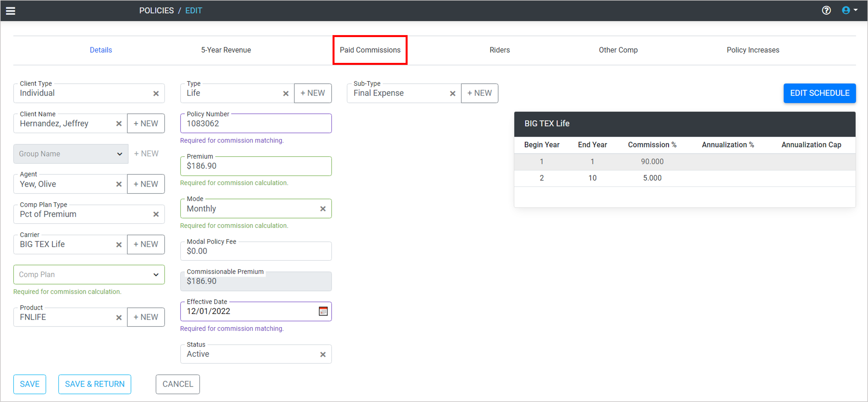The image size is (868, 402).
Task: Clear the Active status value
Action: (x=322, y=354)
